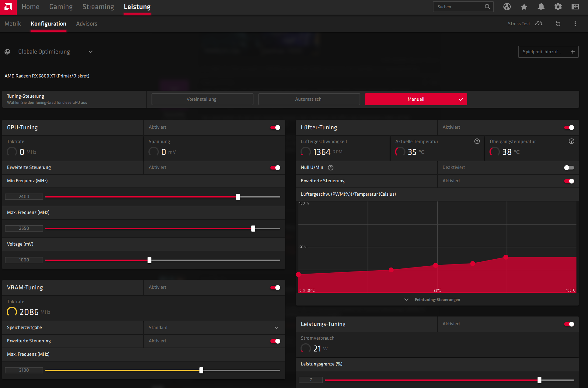Viewport: 588px width, 388px height.
Task: Open the notifications bell
Action: pyautogui.click(x=541, y=7)
